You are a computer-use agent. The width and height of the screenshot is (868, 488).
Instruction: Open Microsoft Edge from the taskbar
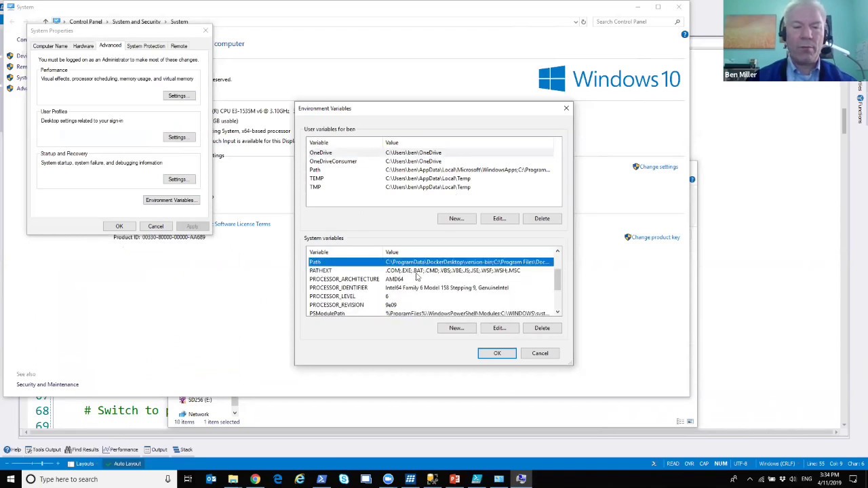[x=277, y=479]
